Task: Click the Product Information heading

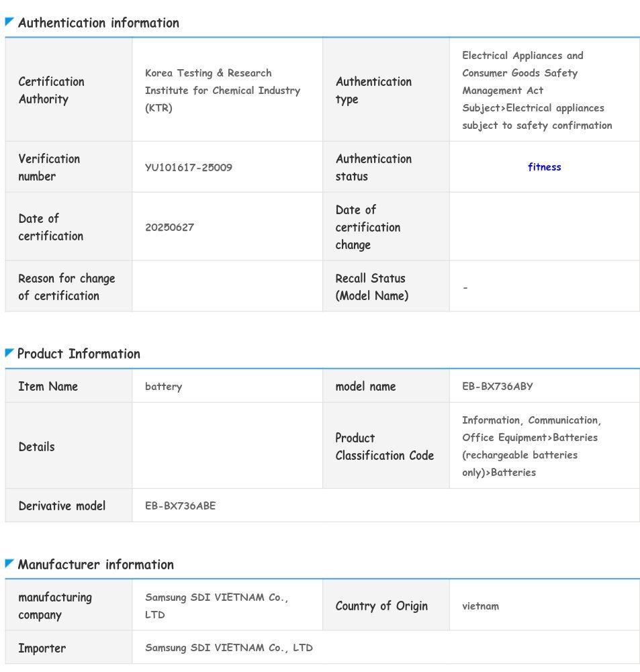Action: click(x=79, y=354)
